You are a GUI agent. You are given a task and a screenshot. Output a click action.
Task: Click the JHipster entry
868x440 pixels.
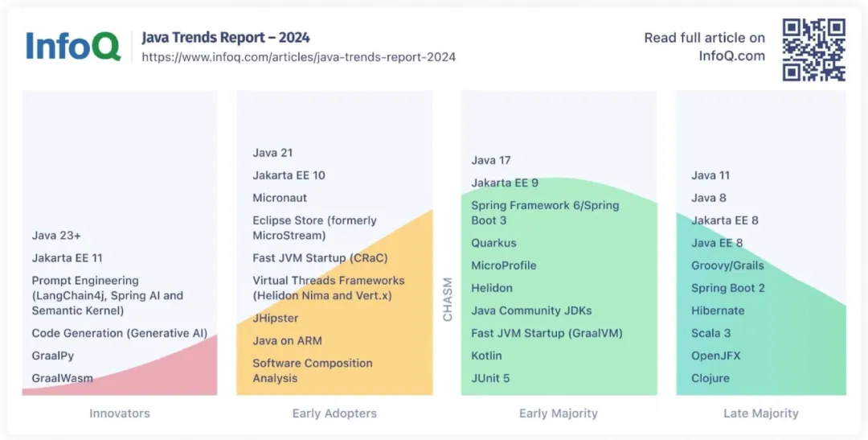tap(275, 318)
